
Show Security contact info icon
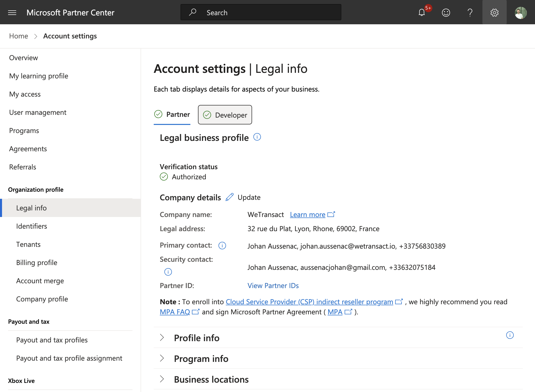tap(168, 272)
